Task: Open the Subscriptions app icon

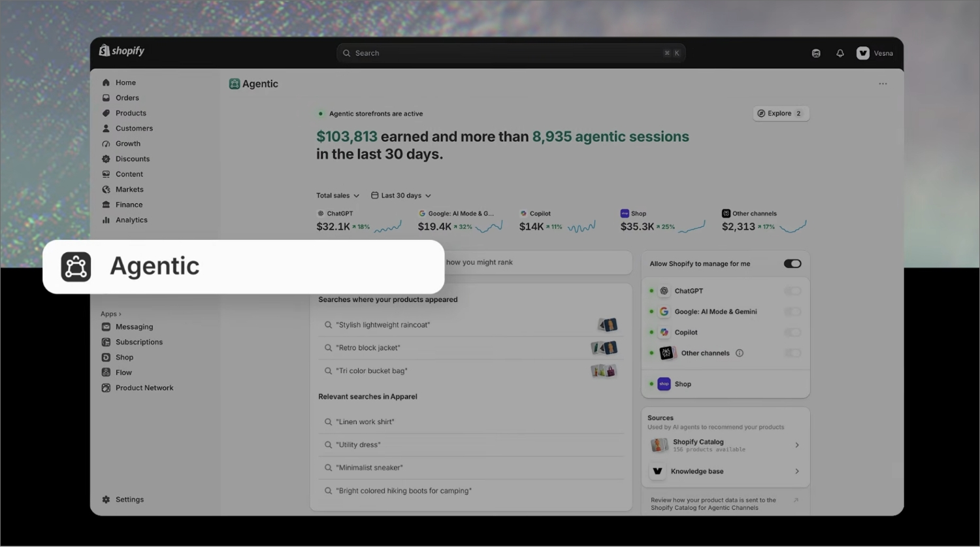Action: pyautogui.click(x=106, y=342)
